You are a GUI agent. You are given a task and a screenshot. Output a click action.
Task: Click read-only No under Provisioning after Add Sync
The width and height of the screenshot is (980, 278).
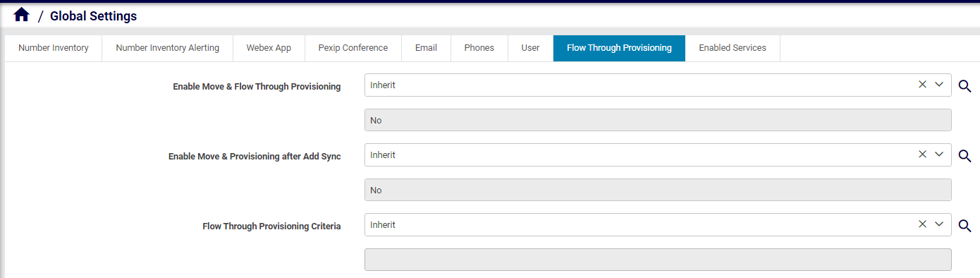(658, 190)
